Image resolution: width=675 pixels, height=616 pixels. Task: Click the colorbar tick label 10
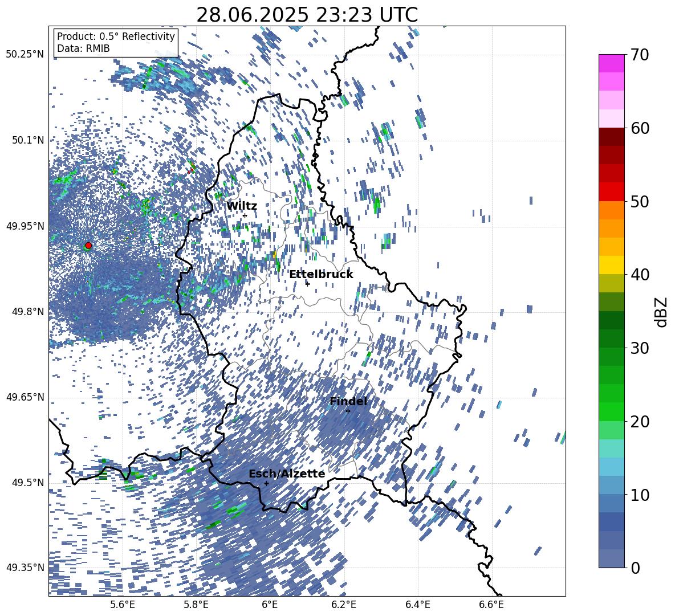[640, 495]
